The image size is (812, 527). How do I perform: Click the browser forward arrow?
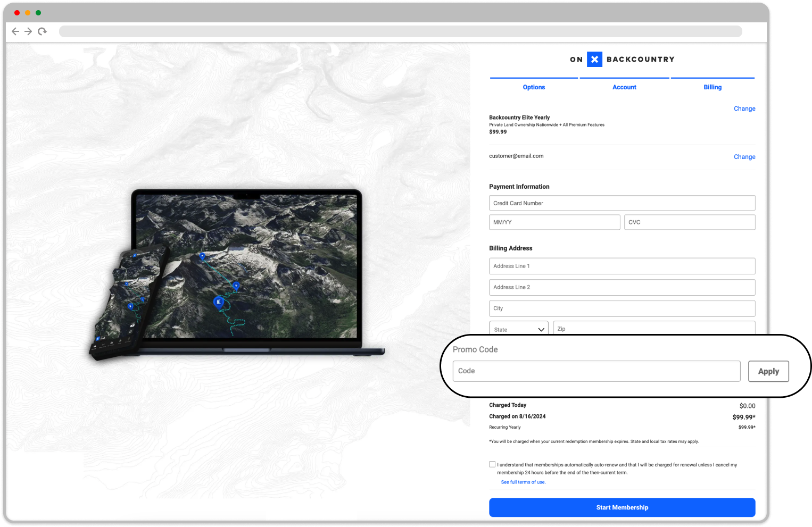[x=28, y=31]
